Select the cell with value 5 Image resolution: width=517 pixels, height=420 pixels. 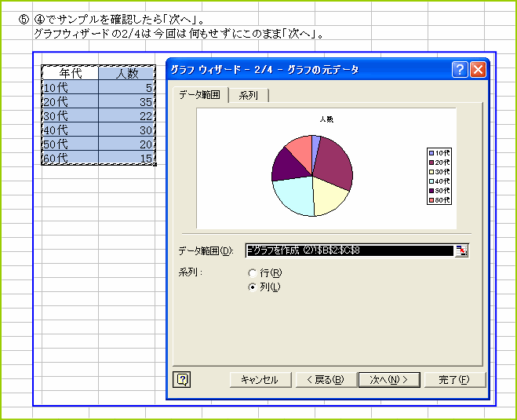pos(127,87)
